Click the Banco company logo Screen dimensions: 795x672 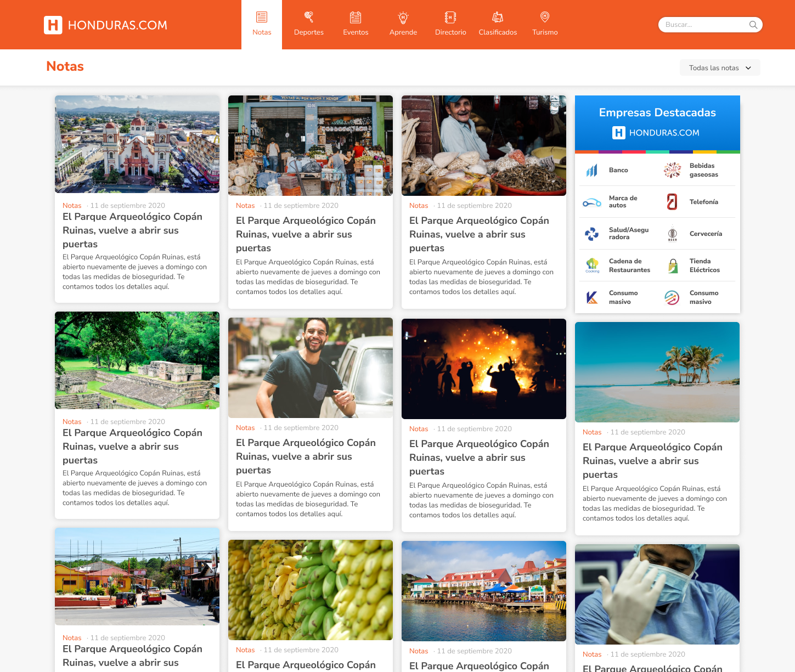591,171
